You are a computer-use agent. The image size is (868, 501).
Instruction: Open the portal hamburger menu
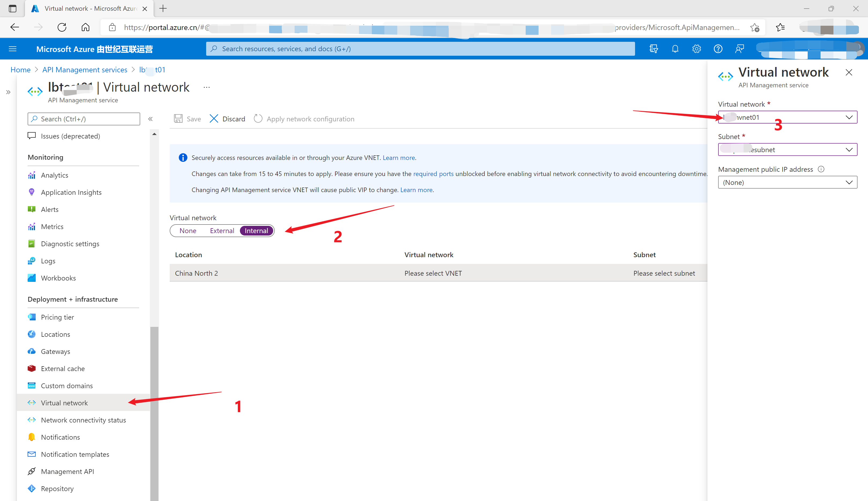point(13,49)
